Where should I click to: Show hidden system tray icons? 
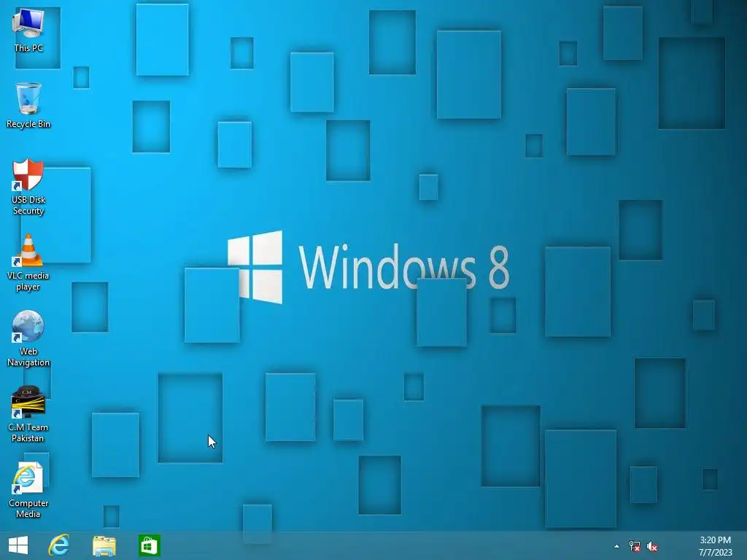coord(616,546)
